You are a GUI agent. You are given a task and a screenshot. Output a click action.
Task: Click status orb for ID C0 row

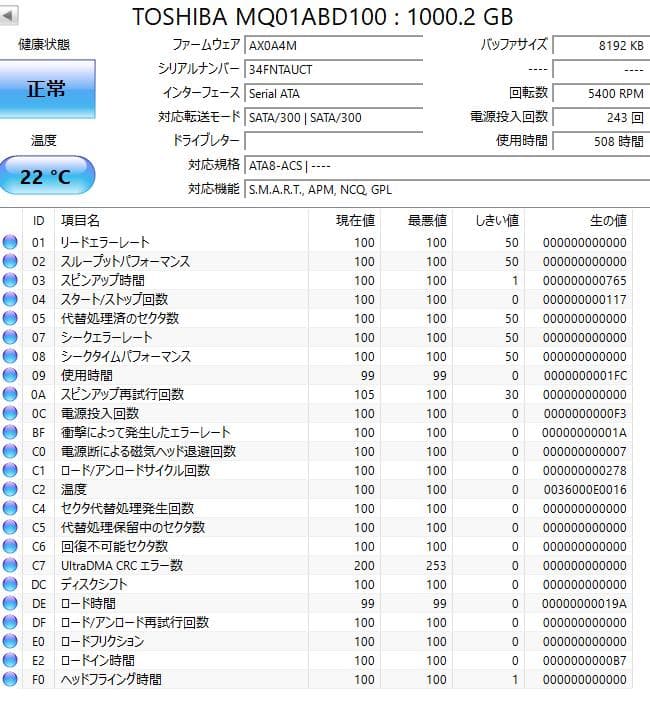10,451
